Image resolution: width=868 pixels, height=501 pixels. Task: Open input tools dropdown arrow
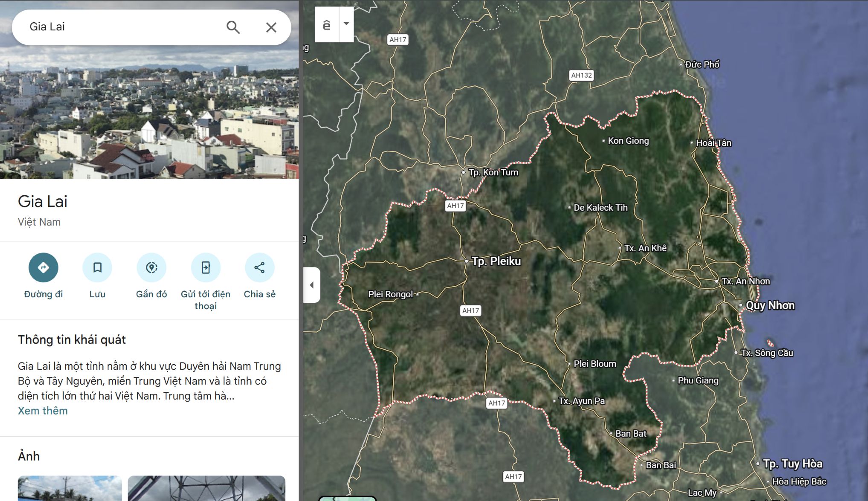(x=346, y=24)
